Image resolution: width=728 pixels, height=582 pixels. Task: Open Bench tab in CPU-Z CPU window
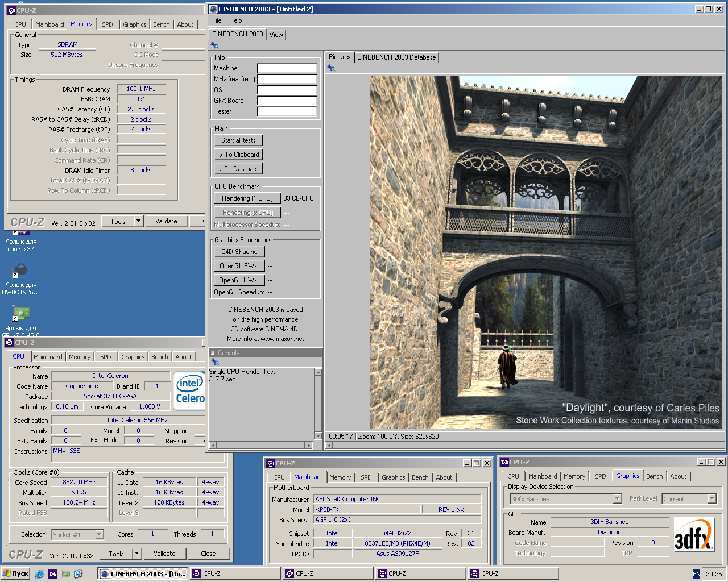(x=160, y=357)
